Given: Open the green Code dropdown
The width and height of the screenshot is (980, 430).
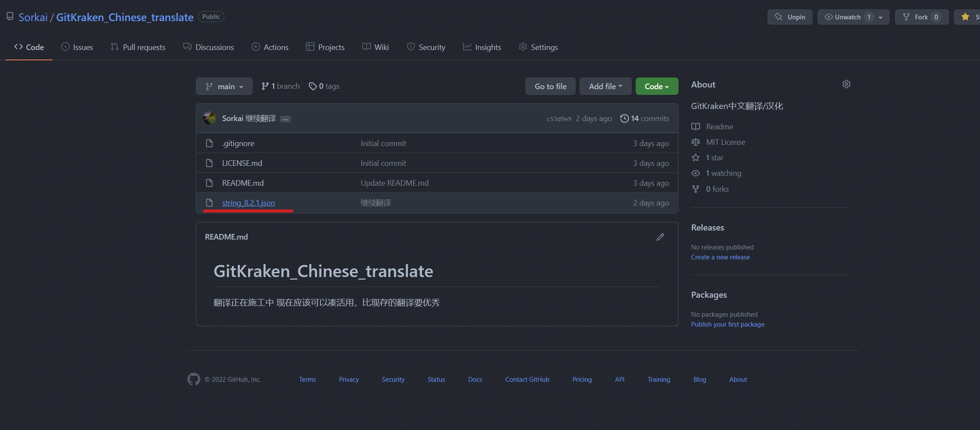Looking at the screenshot, I should pyautogui.click(x=656, y=86).
